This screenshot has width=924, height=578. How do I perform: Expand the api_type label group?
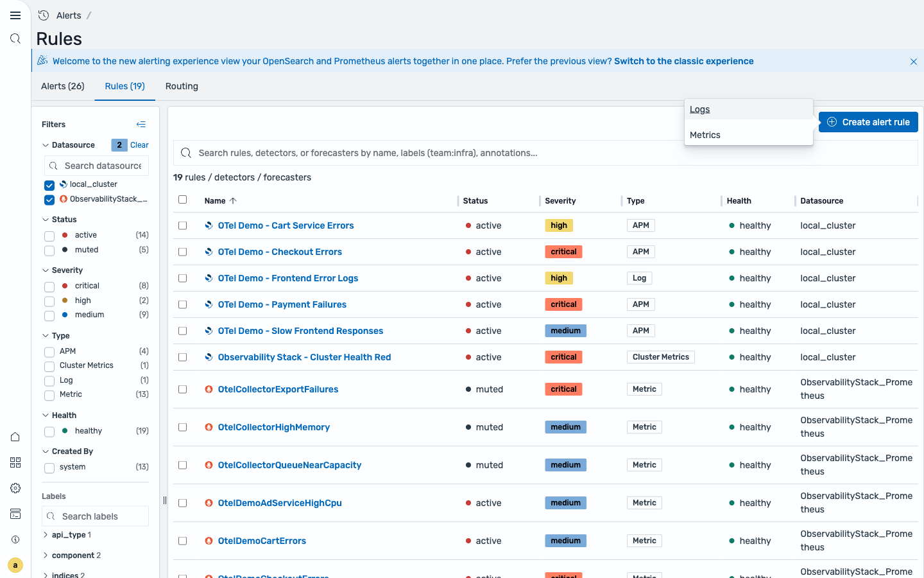click(46, 535)
